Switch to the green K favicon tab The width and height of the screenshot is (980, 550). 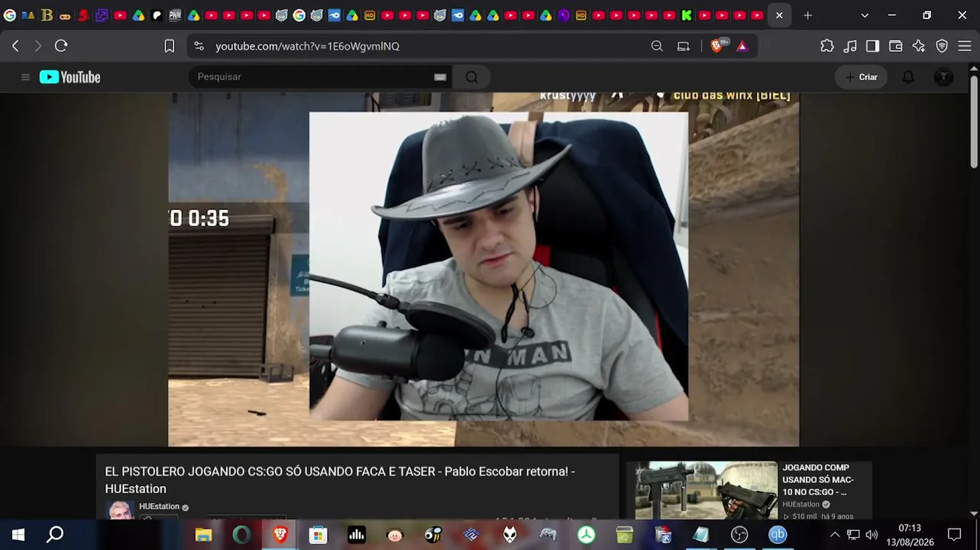[687, 15]
